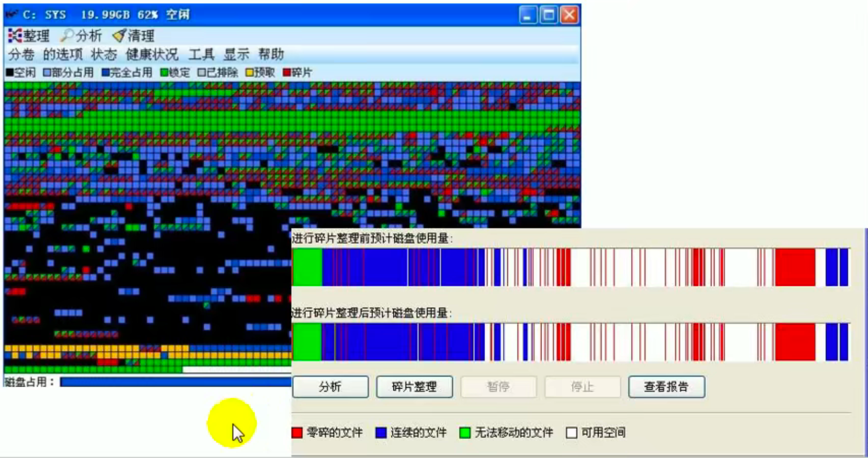Click the 已排除 legend swatch
The image size is (868, 458).
tap(202, 73)
